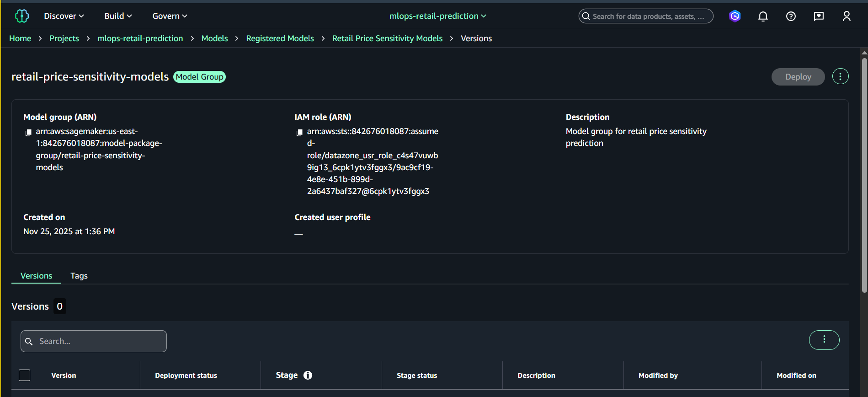The height and width of the screenshot is (397, 868).
Task: Click the search magnifier in versions filter
Action: tap(29, 342)
